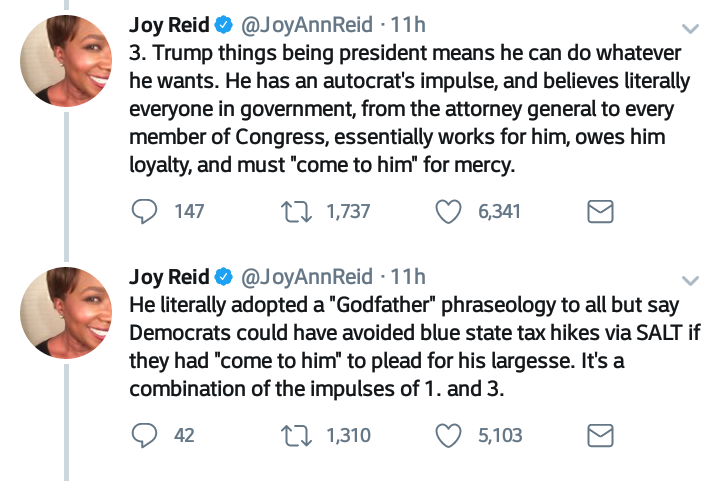
Task: Click the verified badge on first tweet
Action: click(225, 25)
